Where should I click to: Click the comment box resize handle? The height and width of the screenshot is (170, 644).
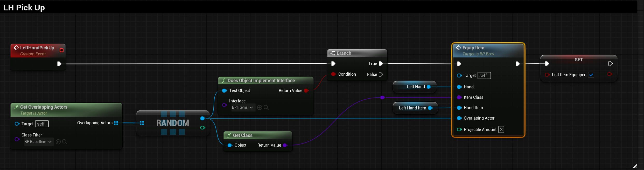tap(634, 166)
